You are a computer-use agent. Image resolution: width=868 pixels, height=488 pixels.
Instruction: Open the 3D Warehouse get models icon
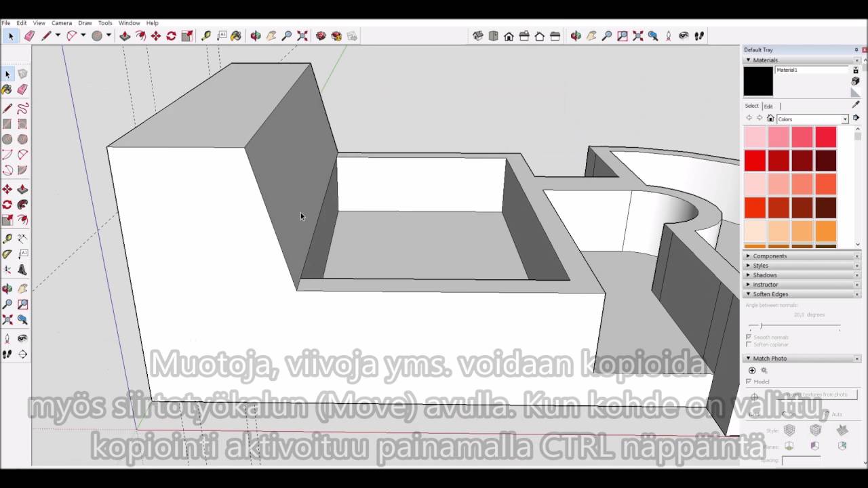321,36
